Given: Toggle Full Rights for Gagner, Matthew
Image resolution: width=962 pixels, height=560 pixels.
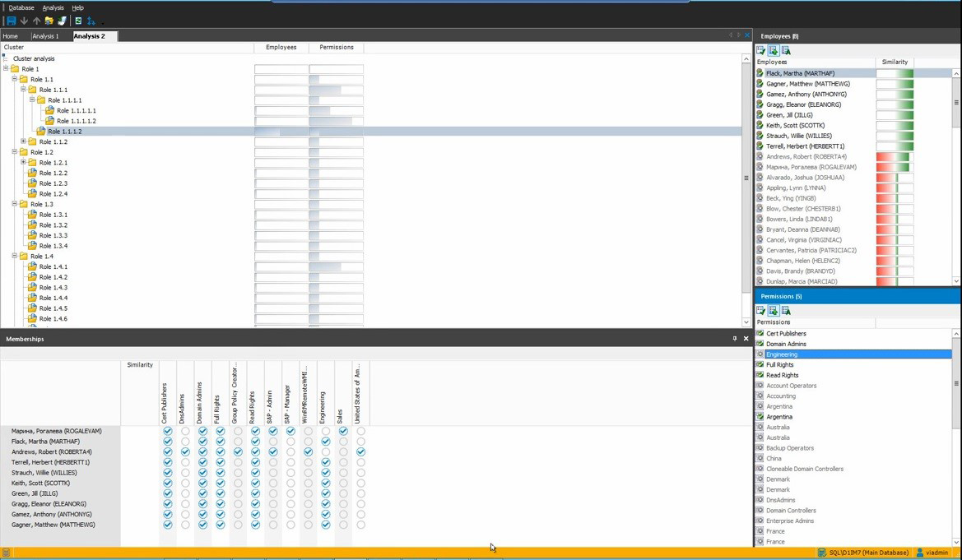Looking at the screenshot, I should point(221,525).
